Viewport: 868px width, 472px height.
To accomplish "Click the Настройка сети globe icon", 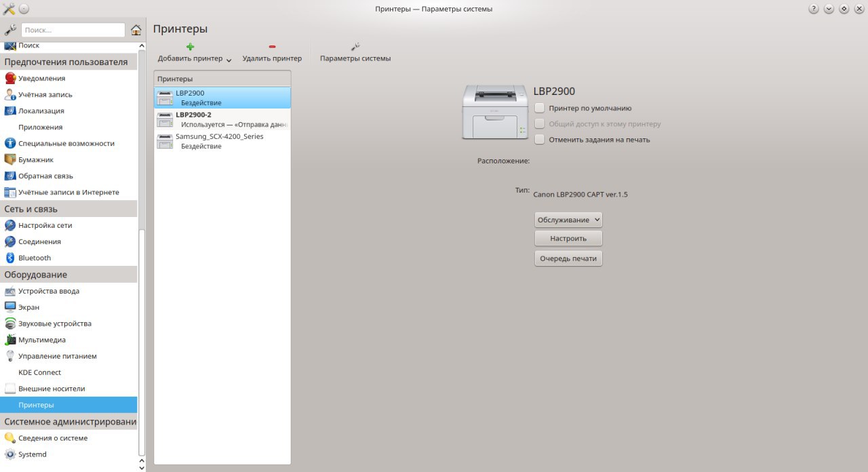I will tap(10, 225).
